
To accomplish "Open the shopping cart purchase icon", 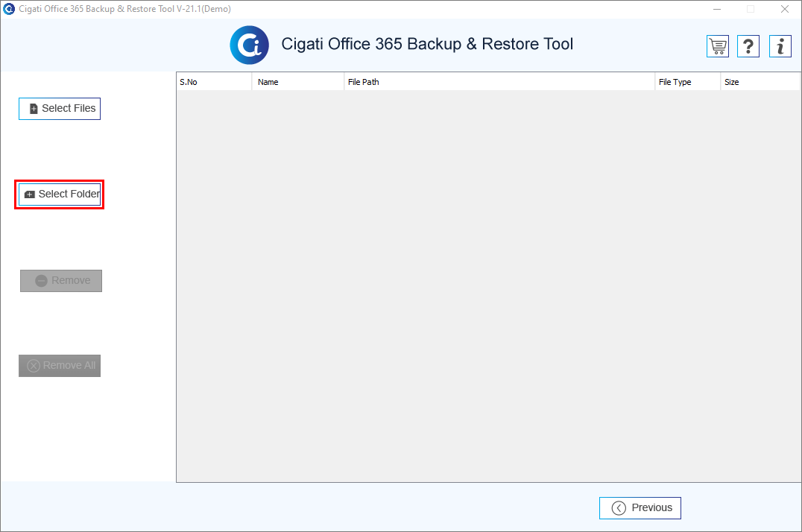I will coord(718,46).
